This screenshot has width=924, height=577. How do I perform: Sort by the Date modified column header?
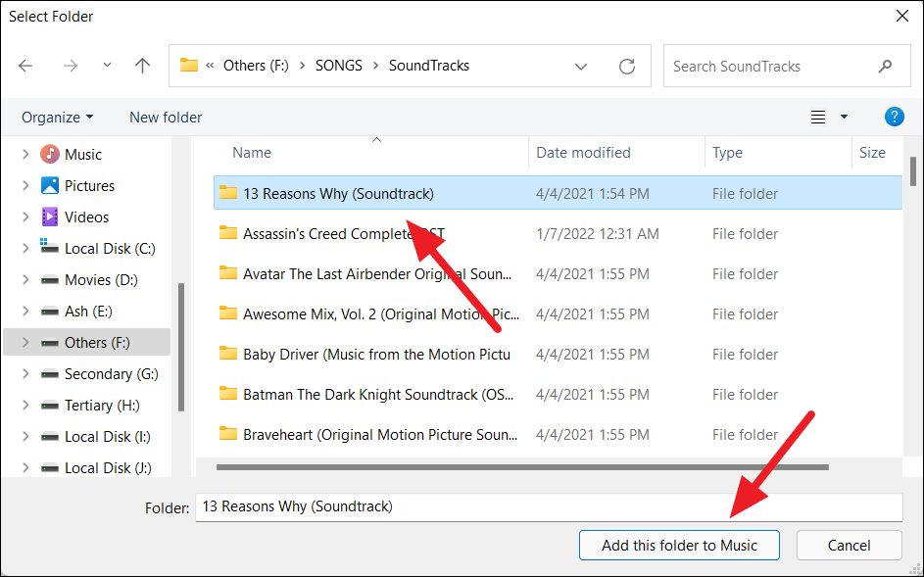pyautogui.click(x=584, y=153)
